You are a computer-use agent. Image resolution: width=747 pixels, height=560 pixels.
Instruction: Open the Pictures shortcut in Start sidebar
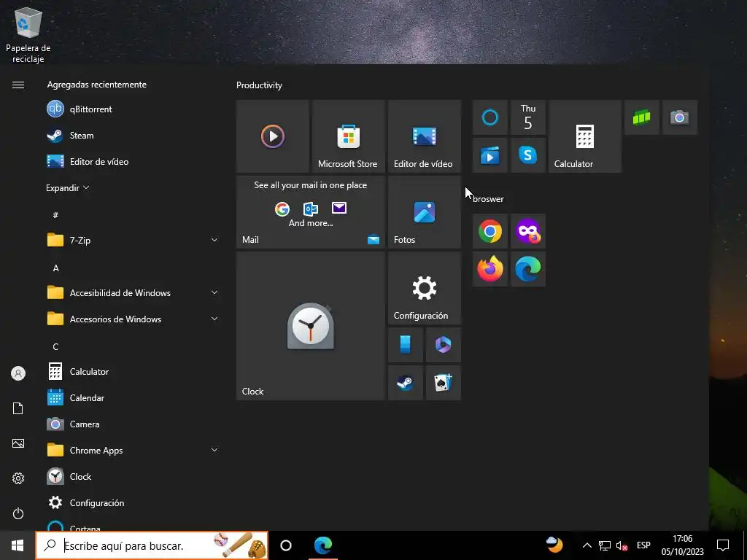18,443
